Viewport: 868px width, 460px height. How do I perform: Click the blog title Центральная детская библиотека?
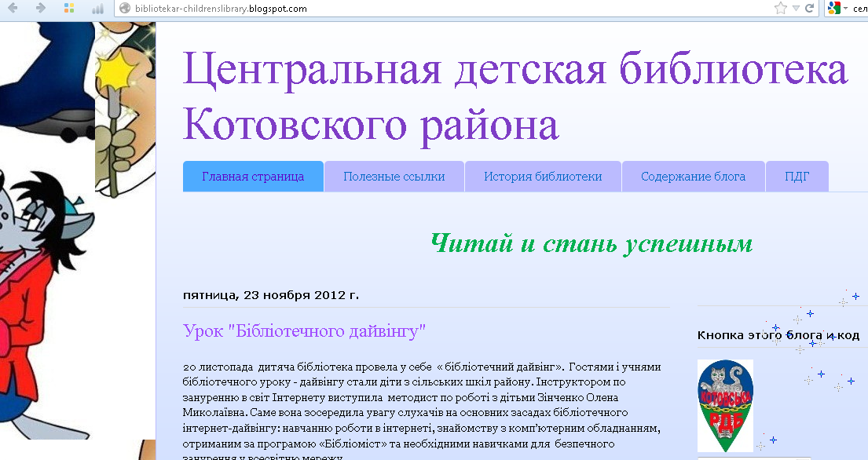coord(515,97)
